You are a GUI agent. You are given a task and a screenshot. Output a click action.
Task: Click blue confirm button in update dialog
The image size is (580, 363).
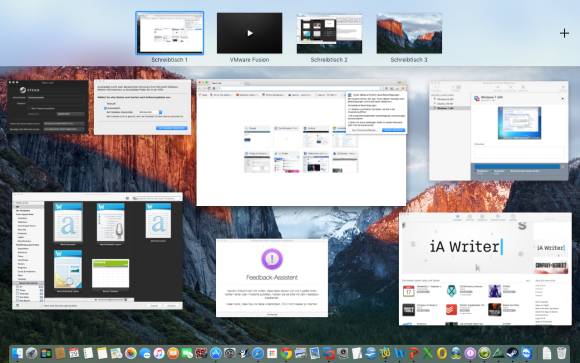pos(171,128)
